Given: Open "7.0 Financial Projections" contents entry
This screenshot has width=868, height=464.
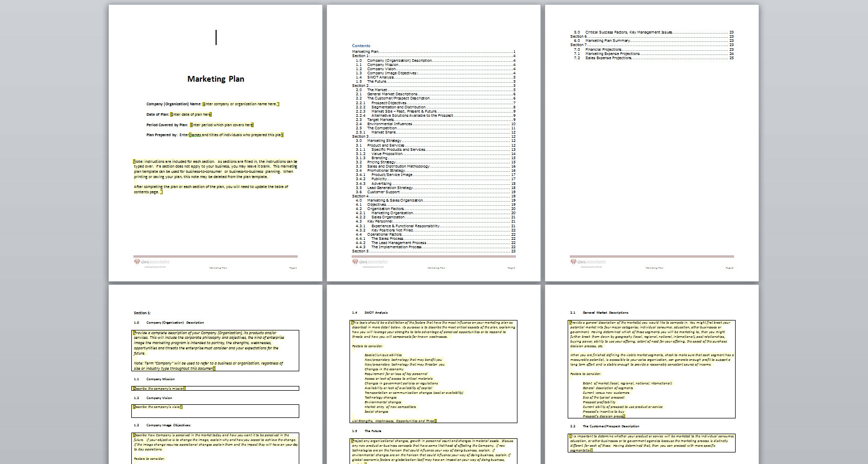Looking at the screenshot, I should [653, 50].
